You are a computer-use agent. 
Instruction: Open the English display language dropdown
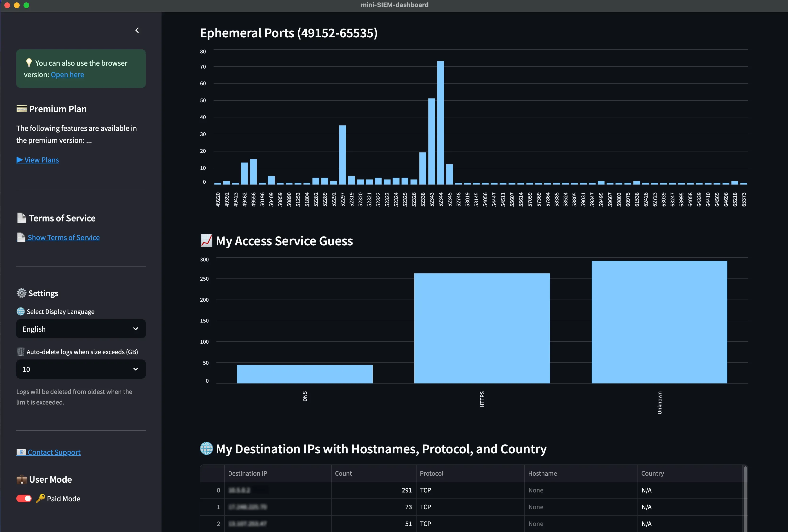click(81, 329)
